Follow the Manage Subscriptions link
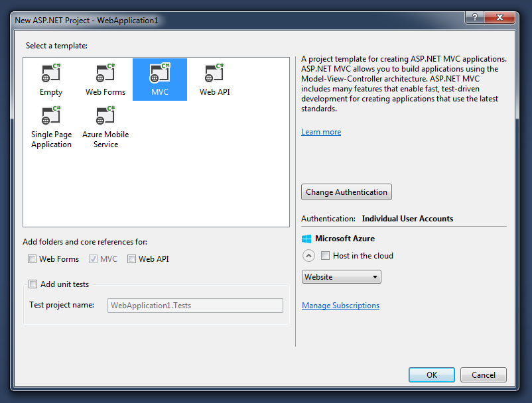Image resolution: width=532 pixels, height=403 pixels. pyautogui.click(x=341, y=306)
